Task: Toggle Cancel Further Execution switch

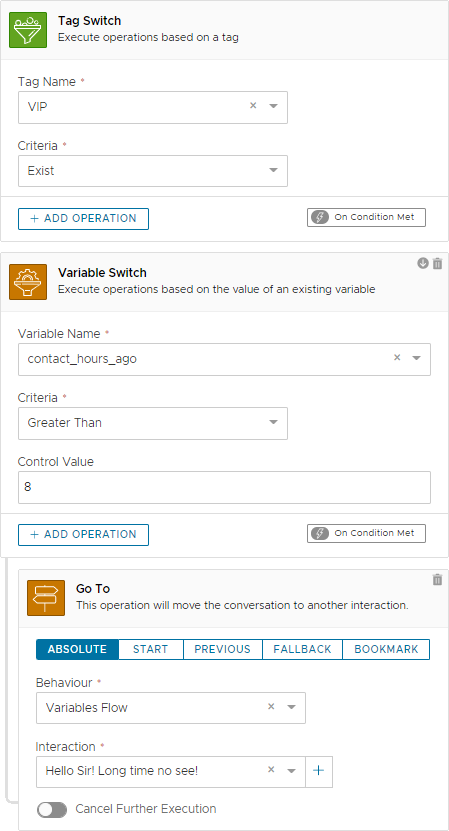Action: 52,809
